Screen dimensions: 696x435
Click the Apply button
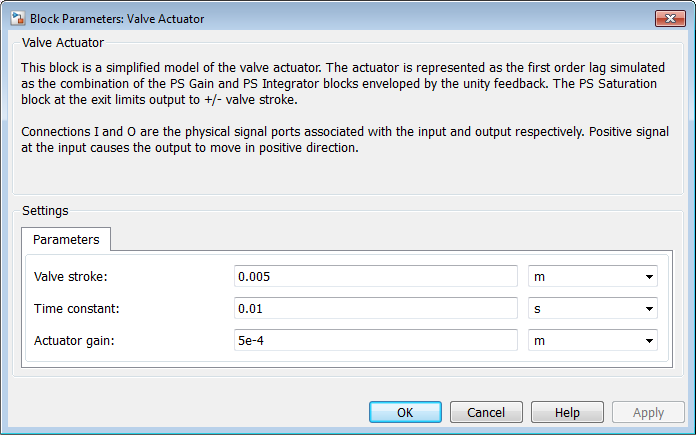[x=648, y=412]
